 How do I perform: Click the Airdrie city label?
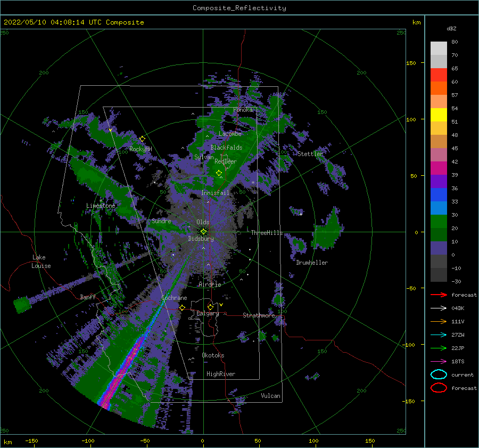pyautogui.click(x=210, y=284)
